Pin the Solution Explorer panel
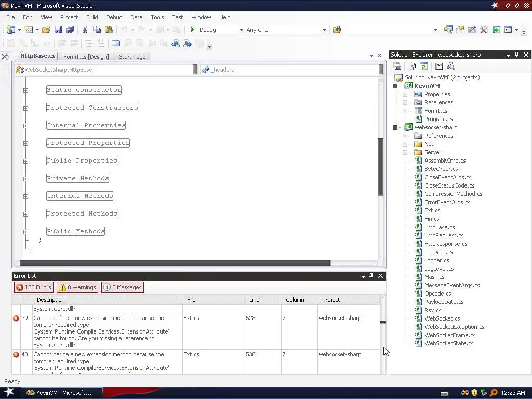Viewport: 532px width, 399px height. click(x=517, y=54)
